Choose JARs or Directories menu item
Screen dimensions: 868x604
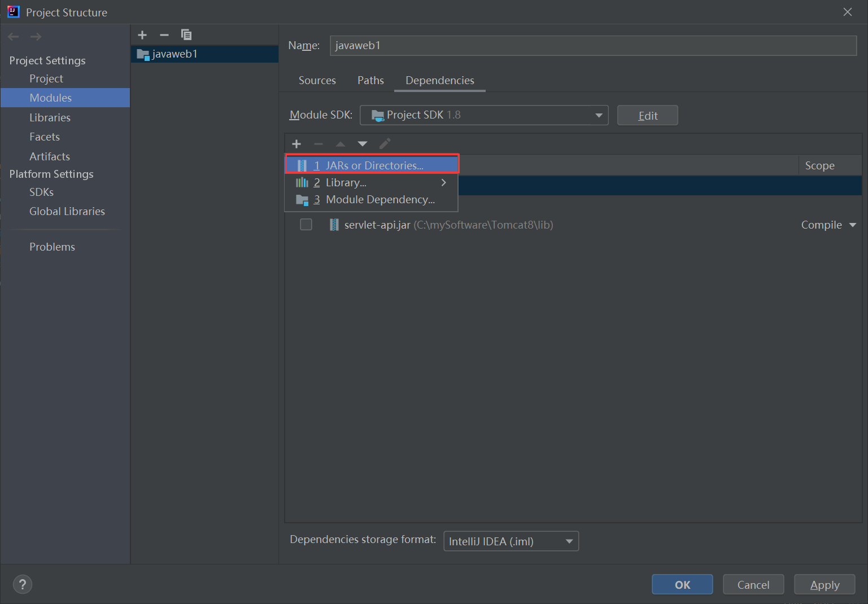click(x=372, y=165)
